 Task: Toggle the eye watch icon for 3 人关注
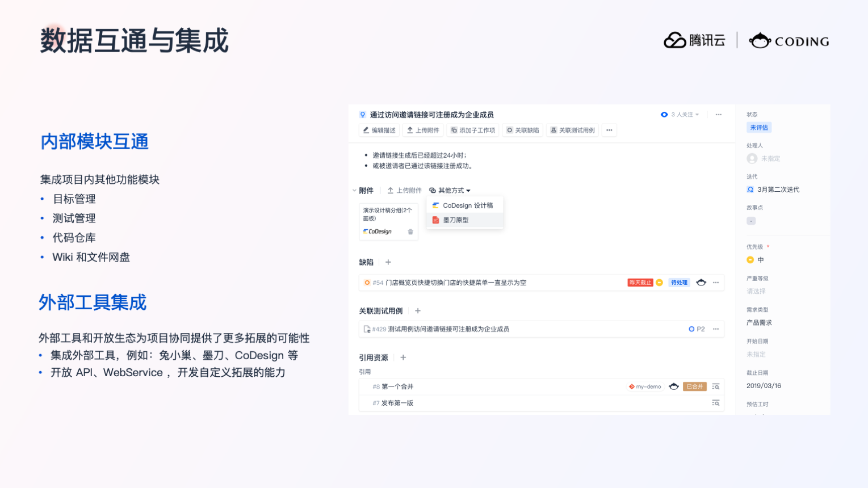point(664,115)
